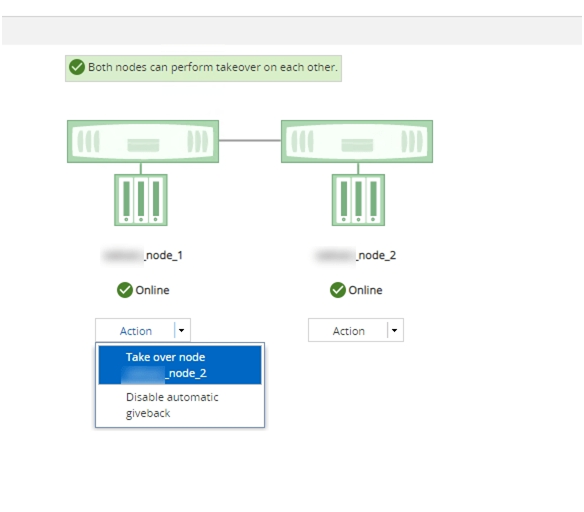Collapse node_1 Action dropdown via arrow
This screenshot has width=584, height=512.
click(182, 330)
